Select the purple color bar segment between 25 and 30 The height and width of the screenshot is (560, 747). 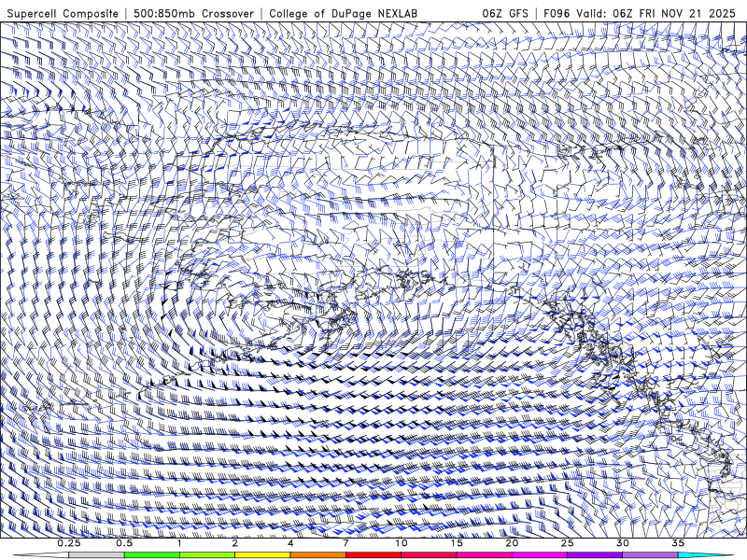[595, 555]
